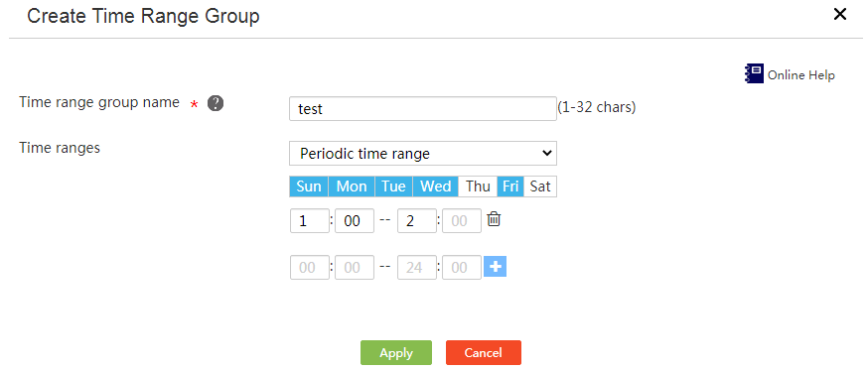The image size is (868, 371).
Task: Click the Online Help link text
Action: pos(801,75)
